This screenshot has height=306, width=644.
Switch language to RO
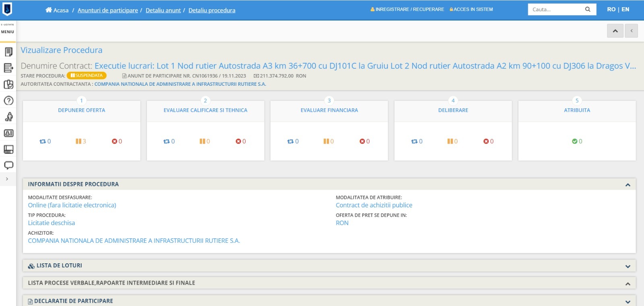pos(611,9)
